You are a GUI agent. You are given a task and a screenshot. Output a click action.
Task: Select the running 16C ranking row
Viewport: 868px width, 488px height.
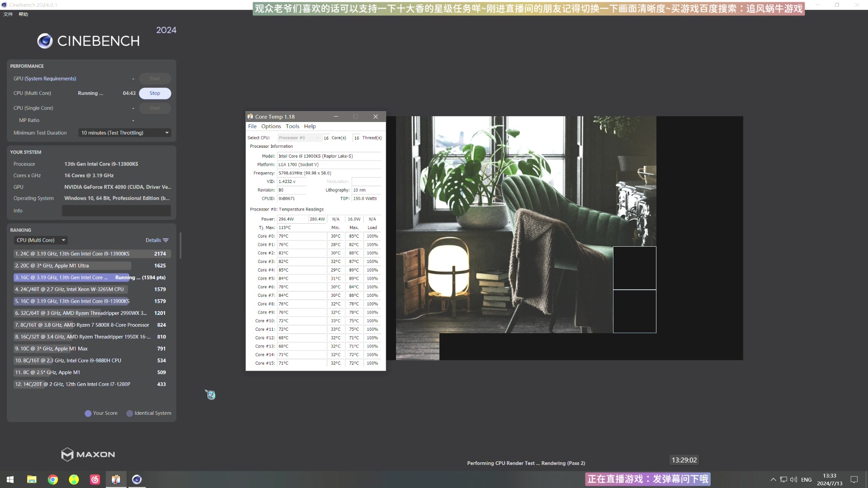(92, 277)
